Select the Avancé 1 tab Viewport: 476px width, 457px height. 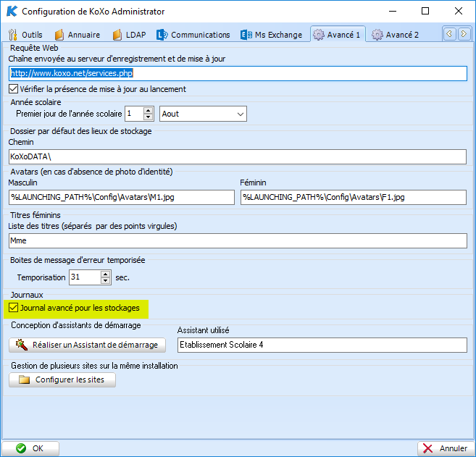pyautogui.click(x=338, y=35)
